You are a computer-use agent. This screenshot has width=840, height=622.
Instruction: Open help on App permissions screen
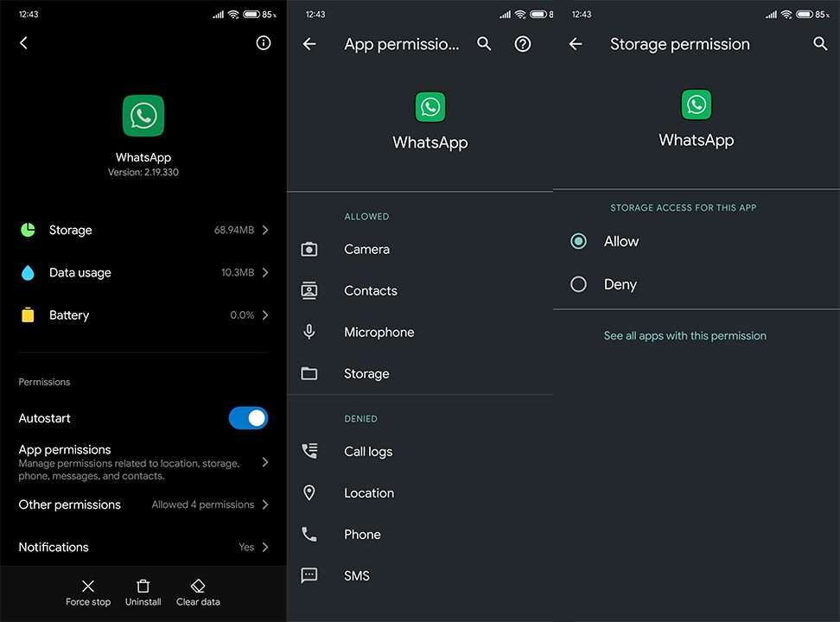523,44
